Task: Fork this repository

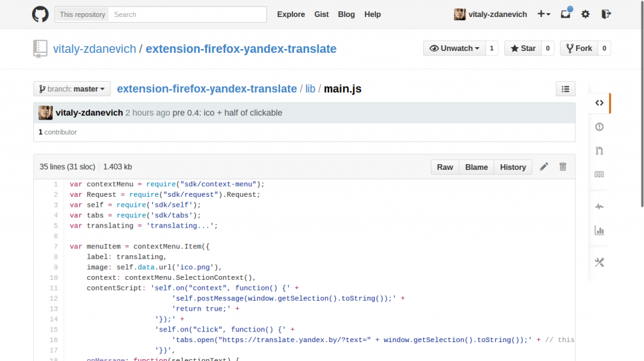Action: (579, 48)
